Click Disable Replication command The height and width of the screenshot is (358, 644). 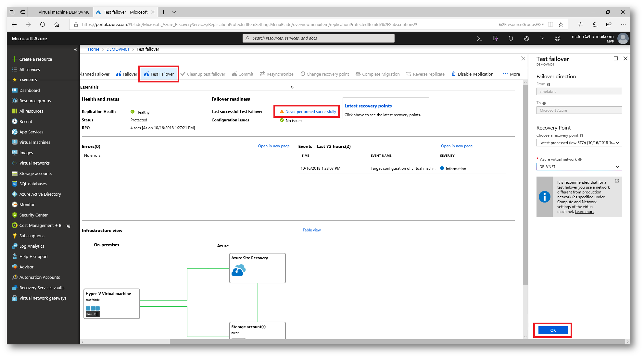coord(473,74)
